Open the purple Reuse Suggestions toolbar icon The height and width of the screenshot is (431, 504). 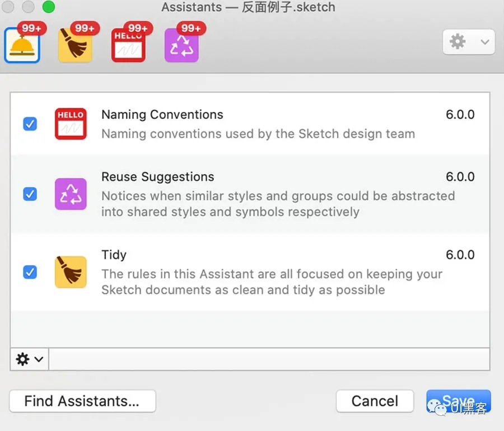[x=181, y=46]
